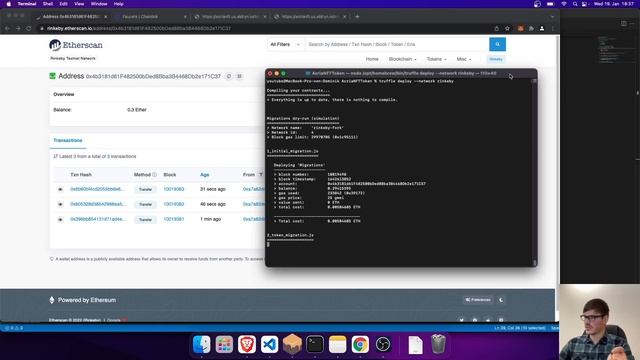Click the search by address input field
The image size is (640, 360).
(x=396, y=44)
